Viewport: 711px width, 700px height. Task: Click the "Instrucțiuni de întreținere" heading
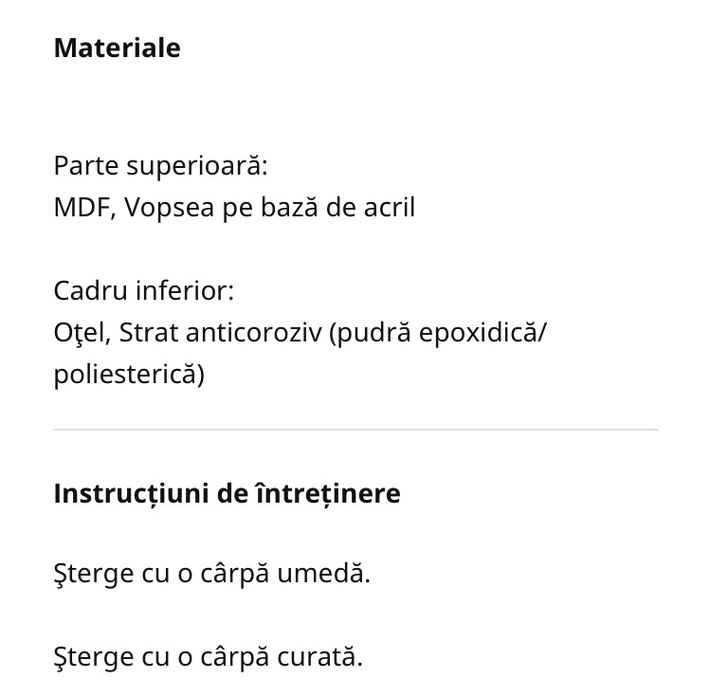(227, 494)
